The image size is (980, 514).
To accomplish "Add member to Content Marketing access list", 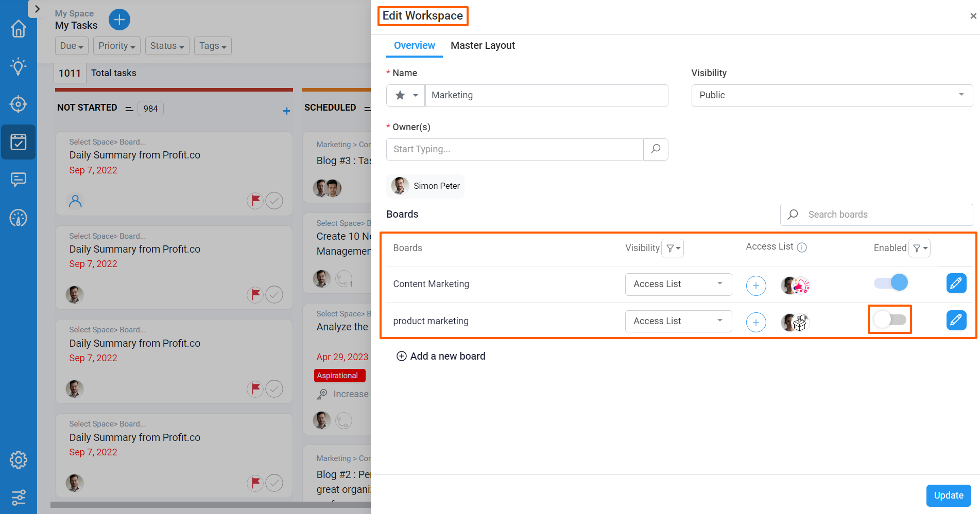I will [756, 286].
